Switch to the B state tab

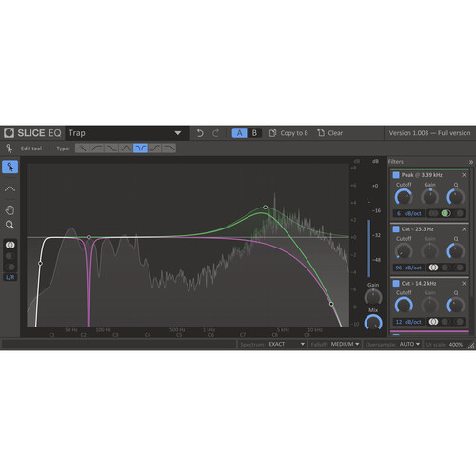pyautogui.click(x=254, y=133)
